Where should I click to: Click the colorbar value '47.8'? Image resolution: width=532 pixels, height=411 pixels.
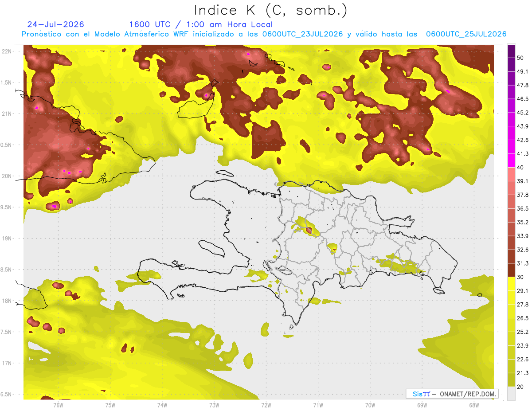523,85
